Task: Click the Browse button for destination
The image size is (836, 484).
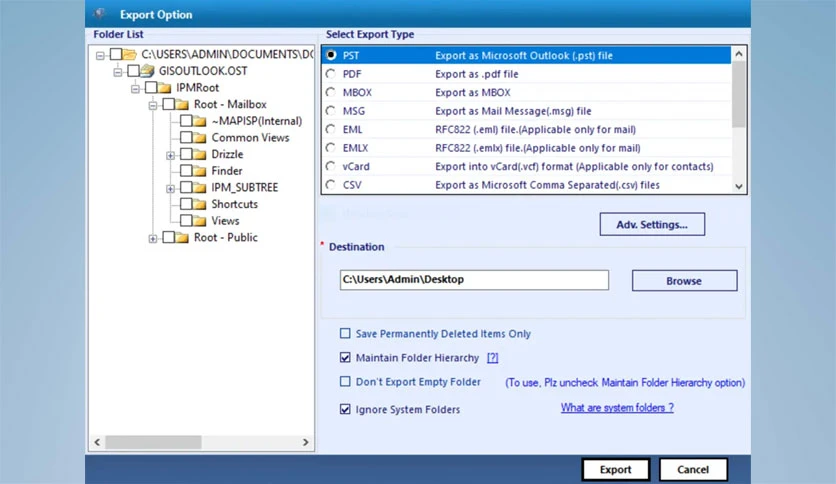Action: (685, 280)
